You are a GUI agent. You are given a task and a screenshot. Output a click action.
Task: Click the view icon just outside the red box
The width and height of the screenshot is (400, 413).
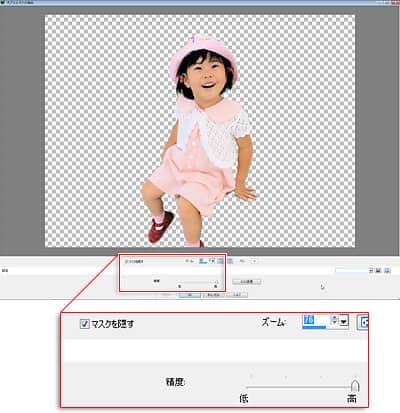point(230,261)
